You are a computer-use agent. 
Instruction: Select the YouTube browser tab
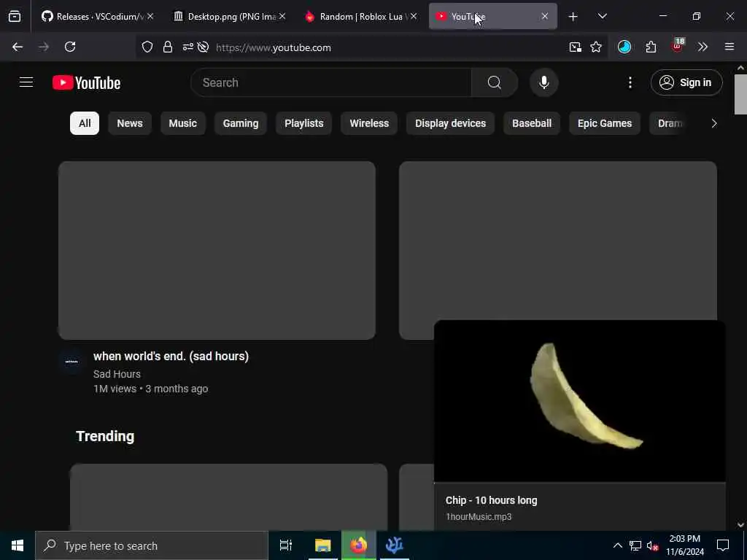[x=492, y=17]
